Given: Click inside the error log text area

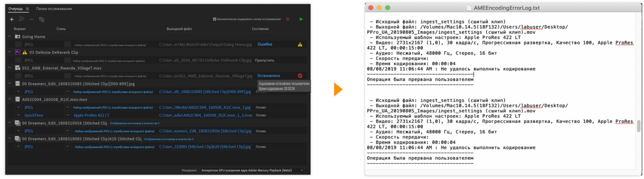Looking at the screenshot, I should 501,91.
